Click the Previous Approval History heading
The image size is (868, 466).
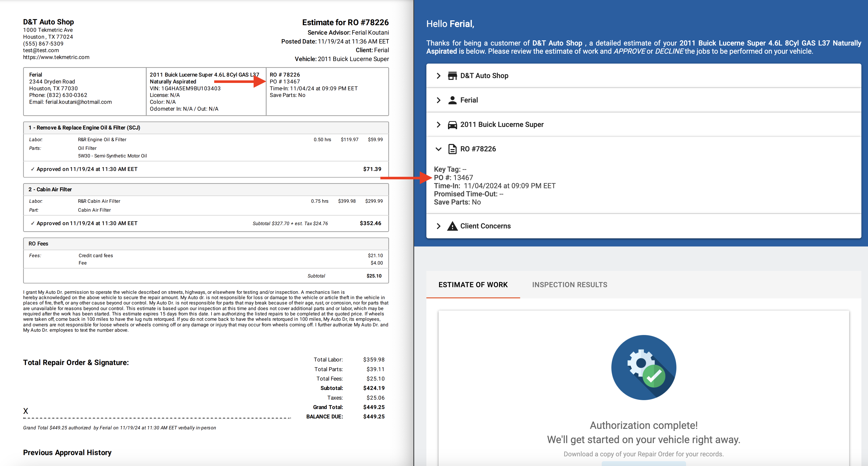(67, 453)
